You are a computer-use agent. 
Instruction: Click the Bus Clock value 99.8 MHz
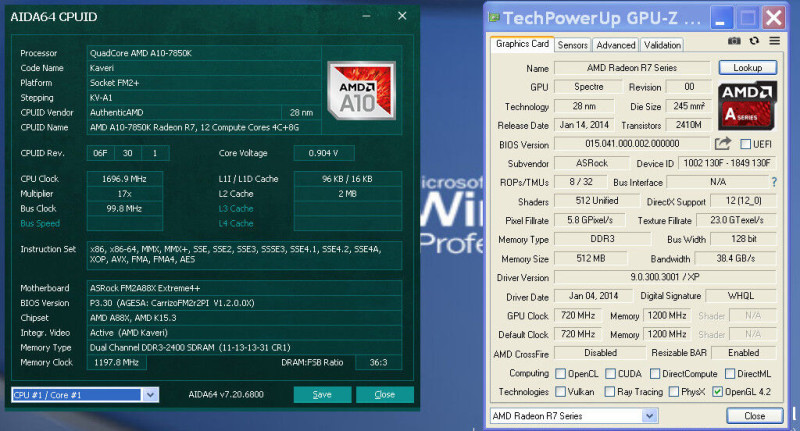point(124,209)
